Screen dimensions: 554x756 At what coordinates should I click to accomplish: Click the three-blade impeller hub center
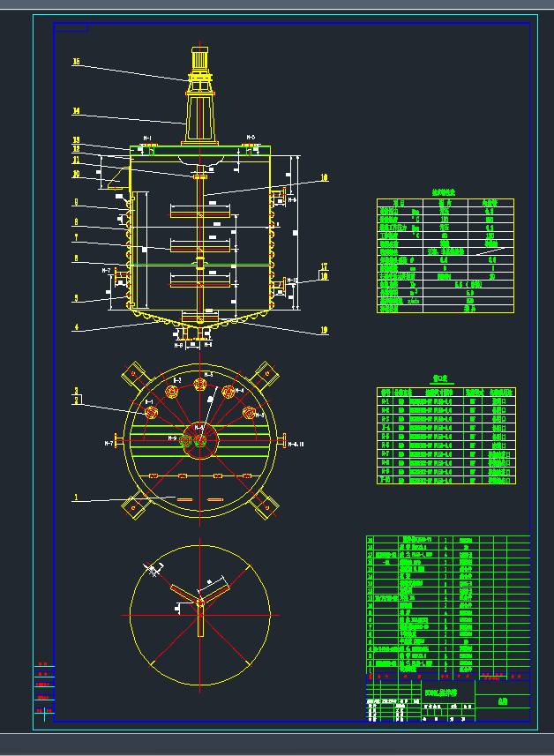pyautogui.click(x=201, y=601)
